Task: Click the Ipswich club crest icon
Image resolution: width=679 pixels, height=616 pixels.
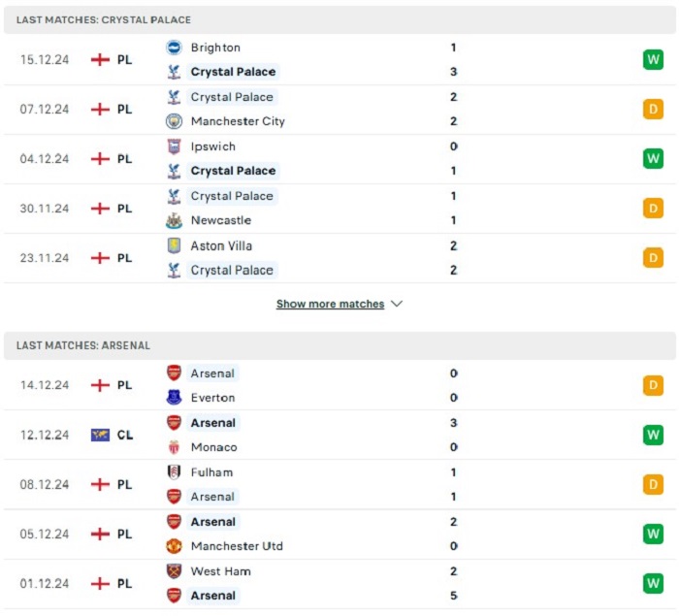Action: (174, 146)
